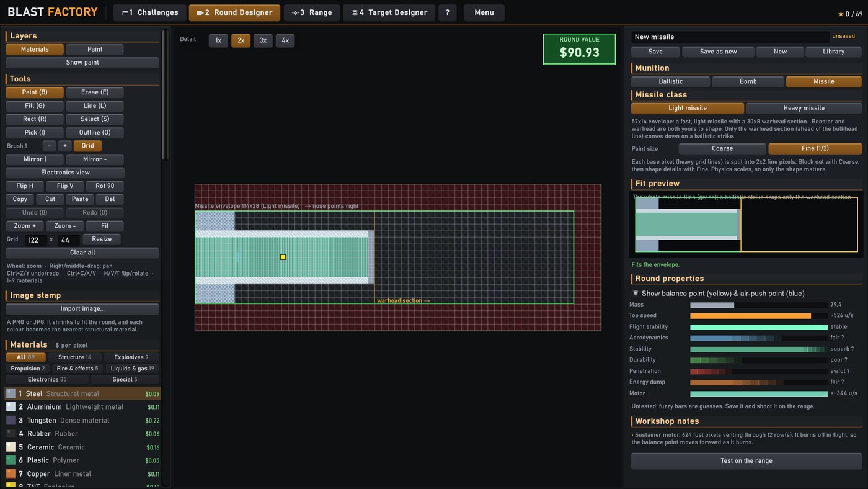Screen dimensions: 868x489
Task: Select the Erase (E) tool
Action: click(x=95, y=92)
